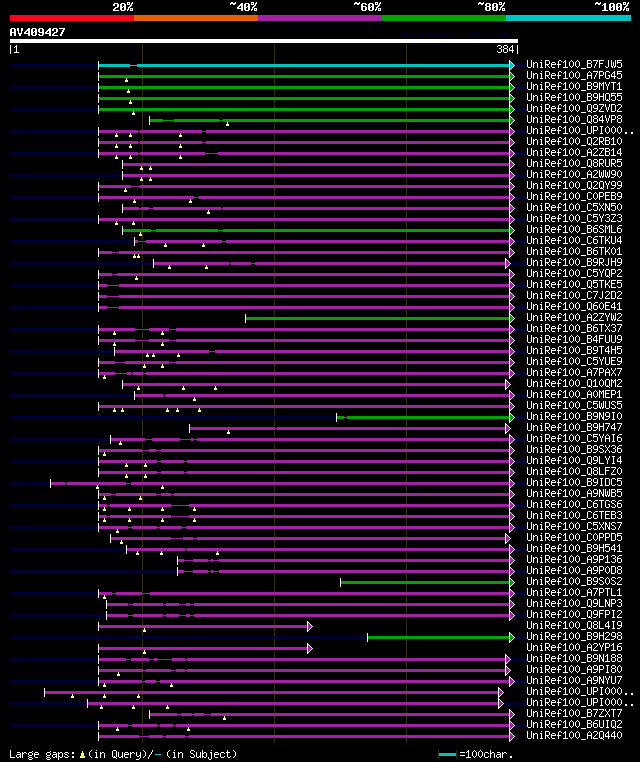The height and width of the screenshot is (762, 640).
Task: Select the UniRef100_B9S0S2 label
Action: (574, 581)
